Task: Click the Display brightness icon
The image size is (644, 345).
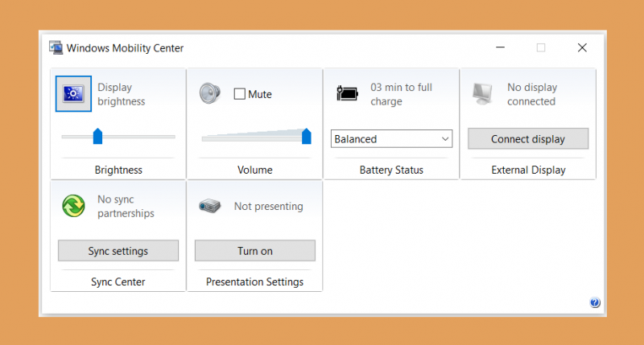Action: tap(73, 94)
